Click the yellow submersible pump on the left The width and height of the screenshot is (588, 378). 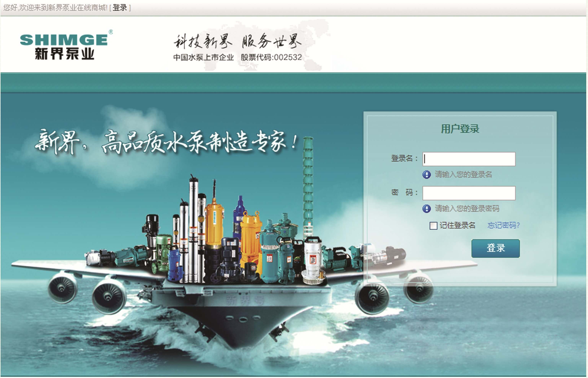(x=214, y=221)
